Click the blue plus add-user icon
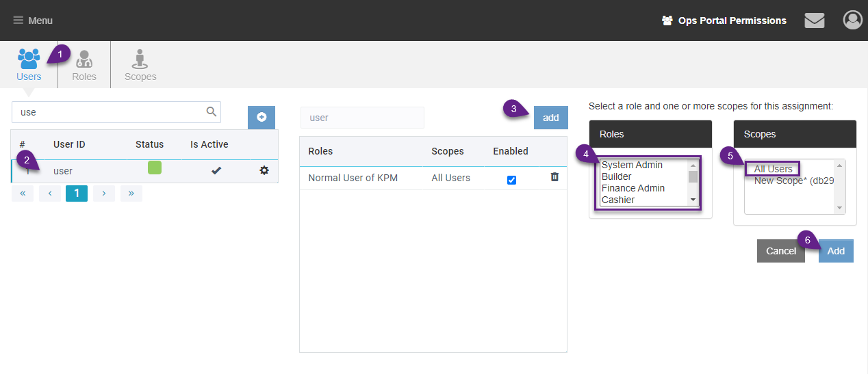The height and width of the screenshot is (374, 868). click(261, 118)
